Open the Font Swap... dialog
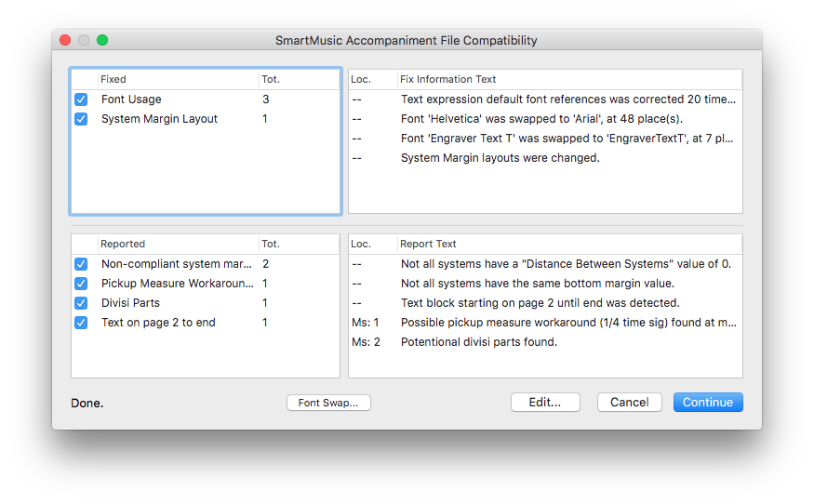814x504 pixels. 328,403
